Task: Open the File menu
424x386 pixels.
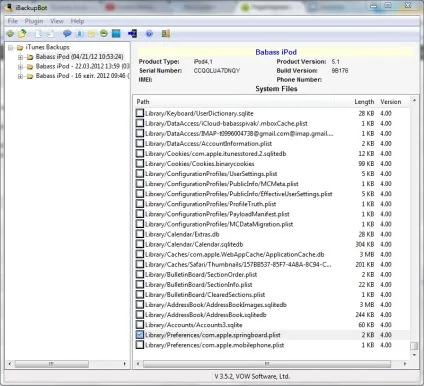Action: [13, 21]
